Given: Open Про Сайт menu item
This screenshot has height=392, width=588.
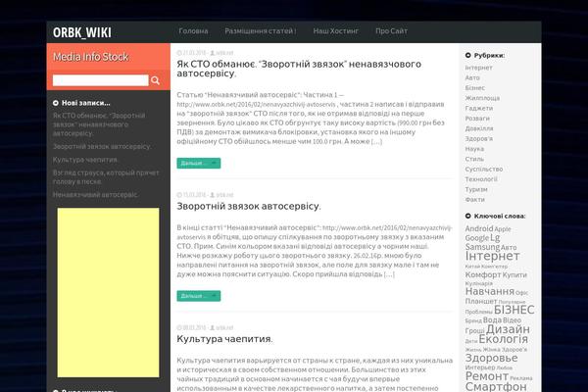Looking at the screenshot, I should point(391,31).
